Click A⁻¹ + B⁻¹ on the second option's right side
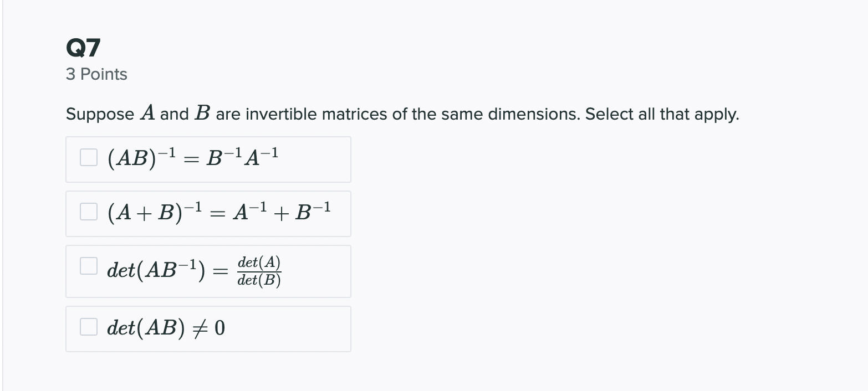This screenshot has width=868, height=391. tap(282, 213)
